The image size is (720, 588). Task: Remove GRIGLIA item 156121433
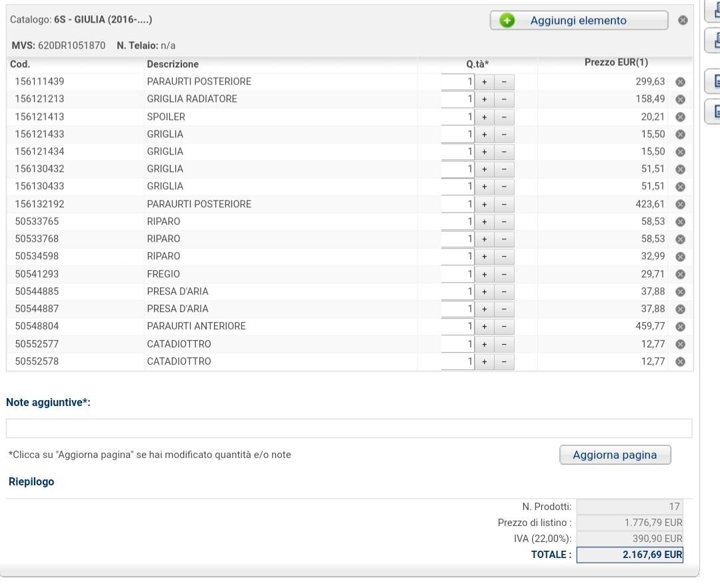(680, 134)
